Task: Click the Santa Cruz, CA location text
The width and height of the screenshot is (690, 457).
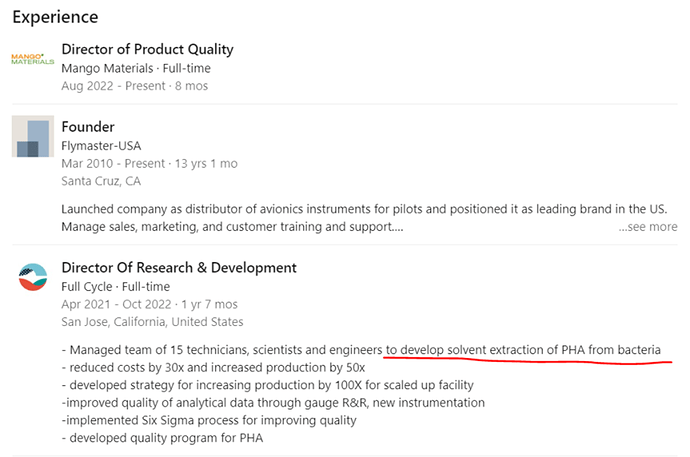Action: [x=101, y=181]
